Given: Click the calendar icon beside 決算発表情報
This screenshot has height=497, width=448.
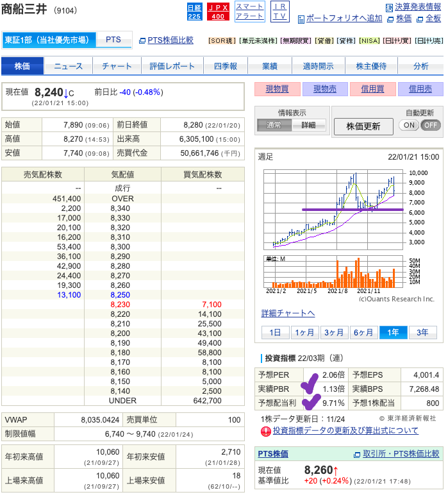Looking at the screenshot, I should click(x=390, y=8).
